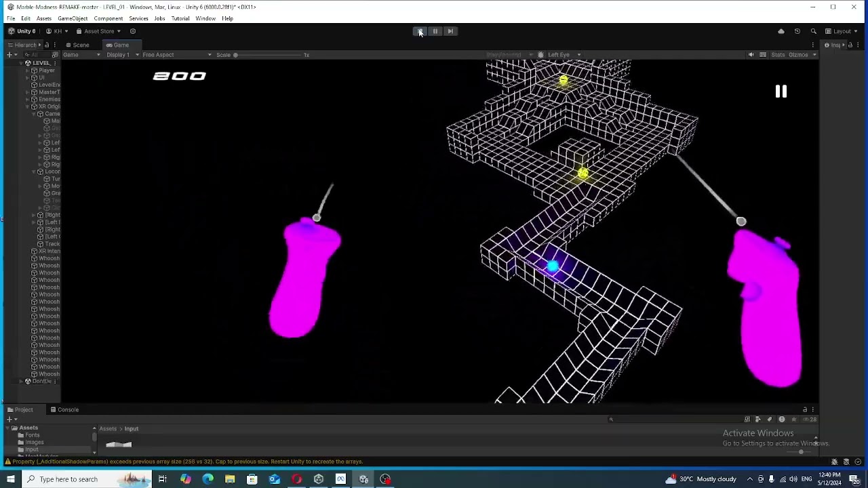
Task: Open the Project panel create plus button
Action: (12, 420)
